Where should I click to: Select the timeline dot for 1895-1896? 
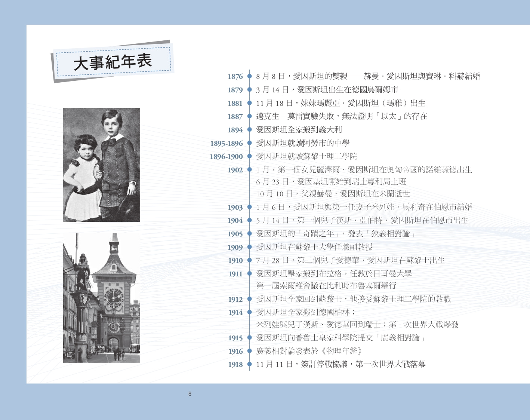(x=249, y=143)
